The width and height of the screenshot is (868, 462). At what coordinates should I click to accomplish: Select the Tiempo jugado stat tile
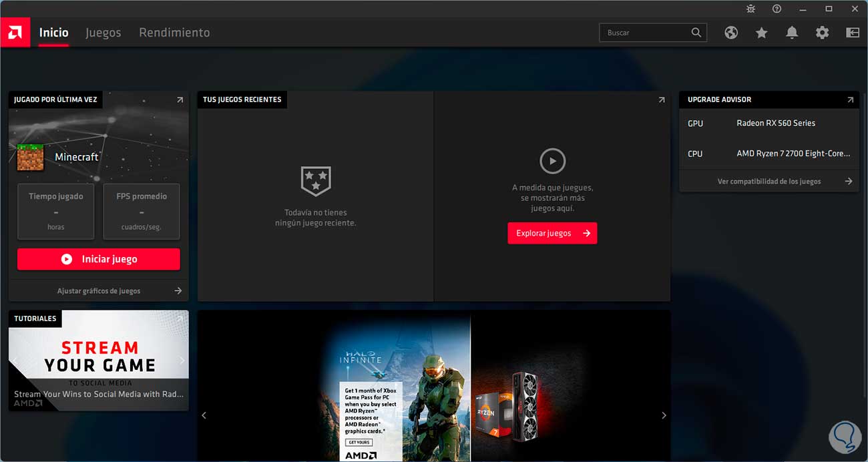coord(56,211)
